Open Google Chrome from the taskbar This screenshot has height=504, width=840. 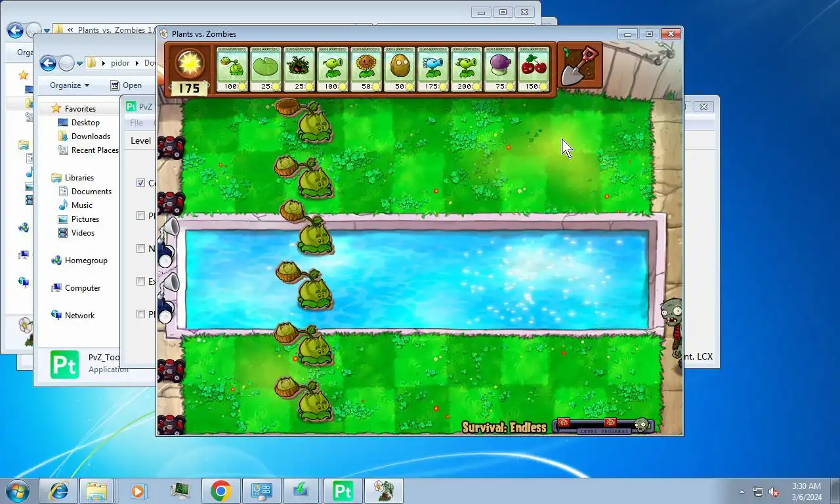[x=220, y=491]
